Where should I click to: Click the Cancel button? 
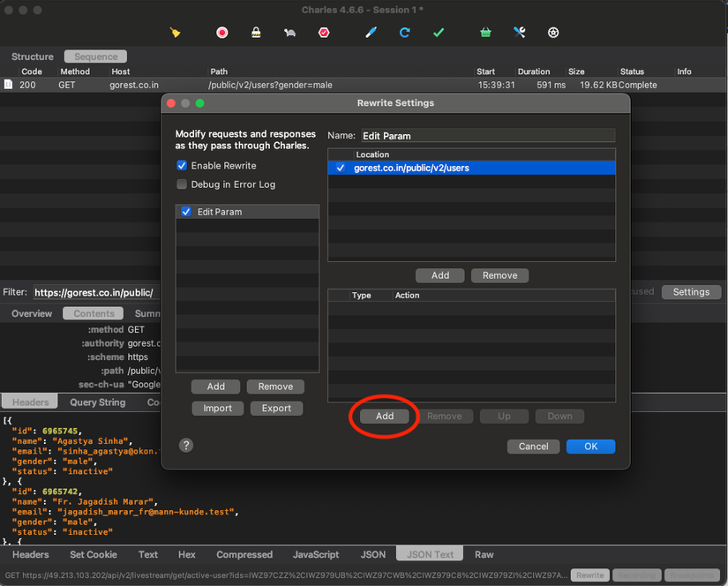tap(533, 447)
